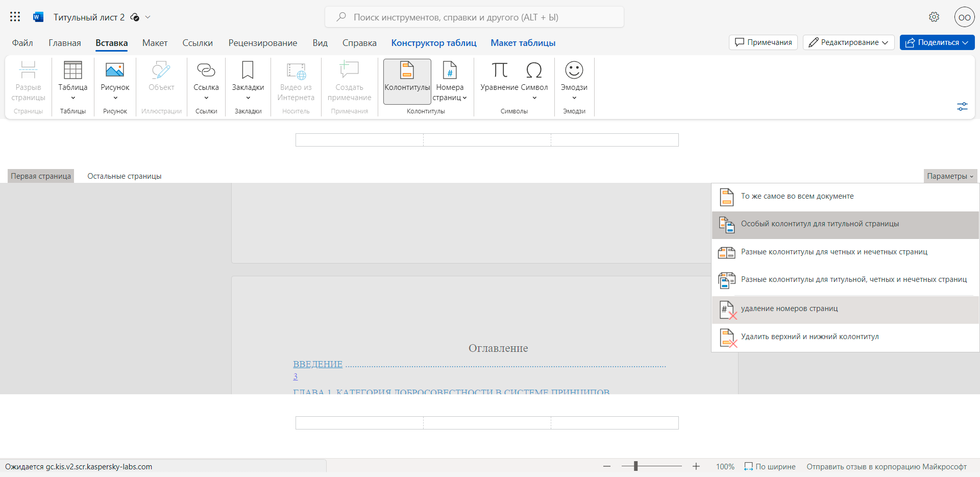This screenshot has height=477, width=980.
Task: Click the page number 3 link
Action: click(x=295, y=376)
